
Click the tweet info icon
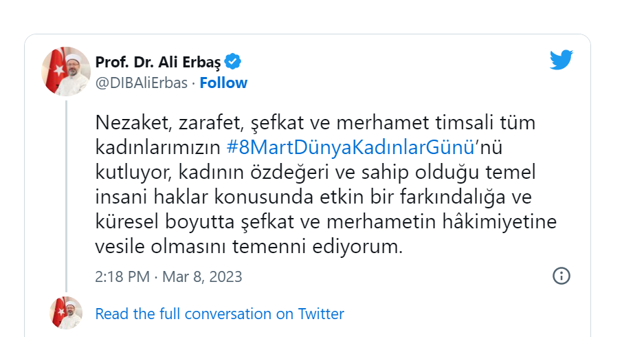click(561, 276)
